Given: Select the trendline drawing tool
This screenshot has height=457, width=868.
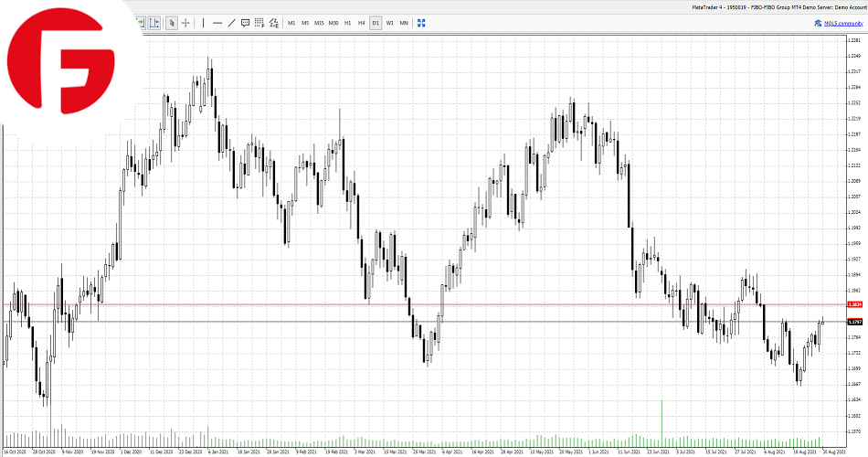Looking at the screenshot, I should (x=231, y=23).
